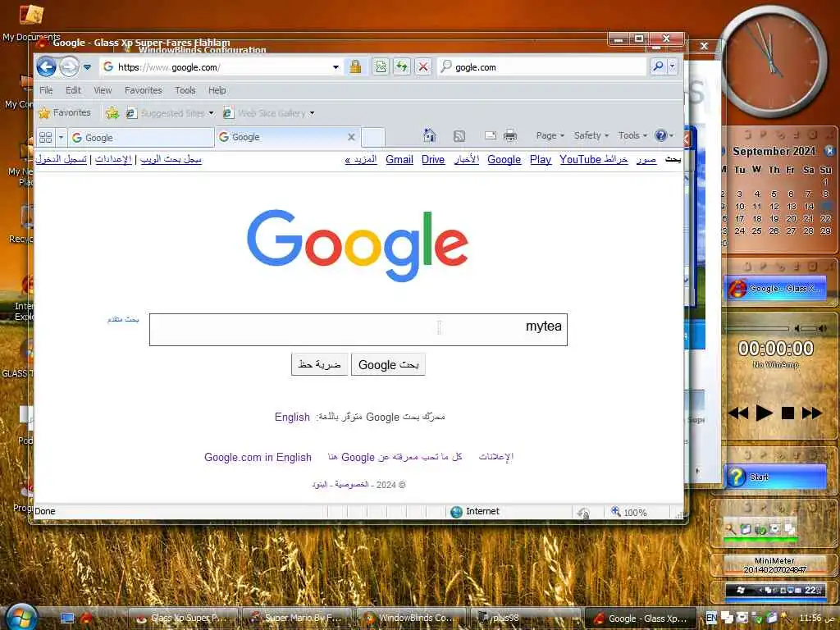This screenshot has height=630, width=840.
Task: Click the Winamp widget Fast-forward button
Action: [811, 413]
